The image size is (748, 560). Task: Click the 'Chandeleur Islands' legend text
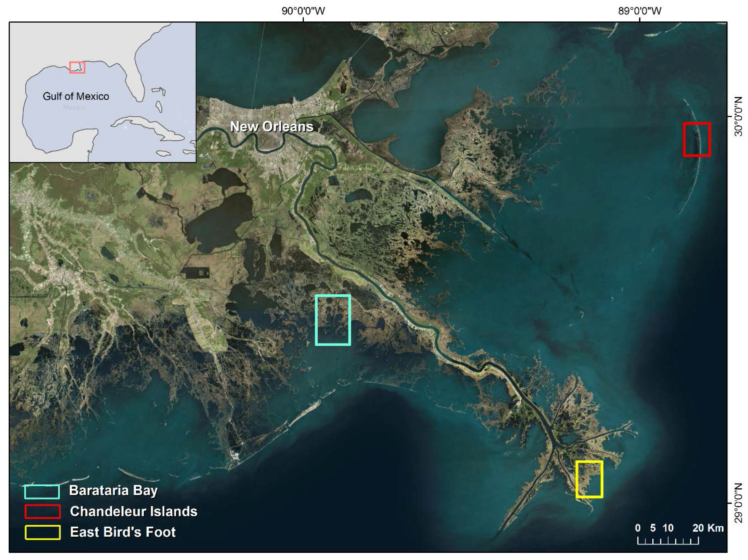(x=134, y=511)
